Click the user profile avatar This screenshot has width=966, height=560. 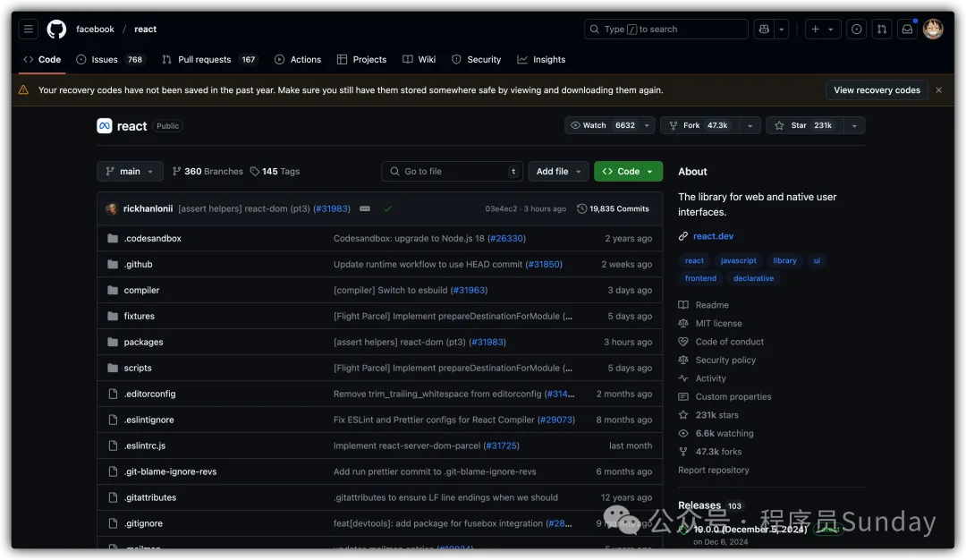point(933,30)
